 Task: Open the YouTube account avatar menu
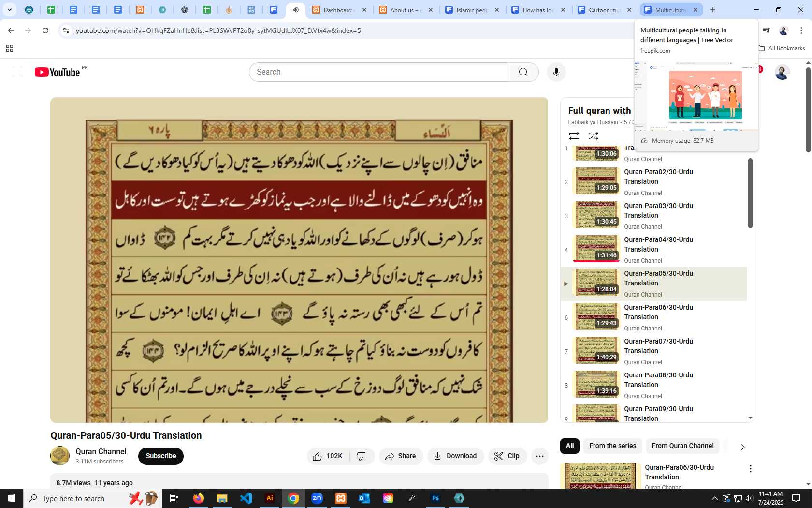[782, 72]
